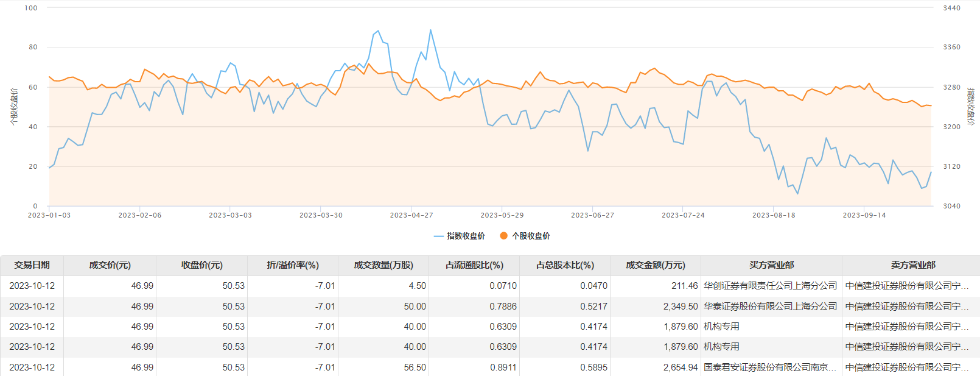The image size is (980, 376).
Task: Open 华泰证券股份有限公司上海分公司 buyer link
Action: [x=770, y=307]
